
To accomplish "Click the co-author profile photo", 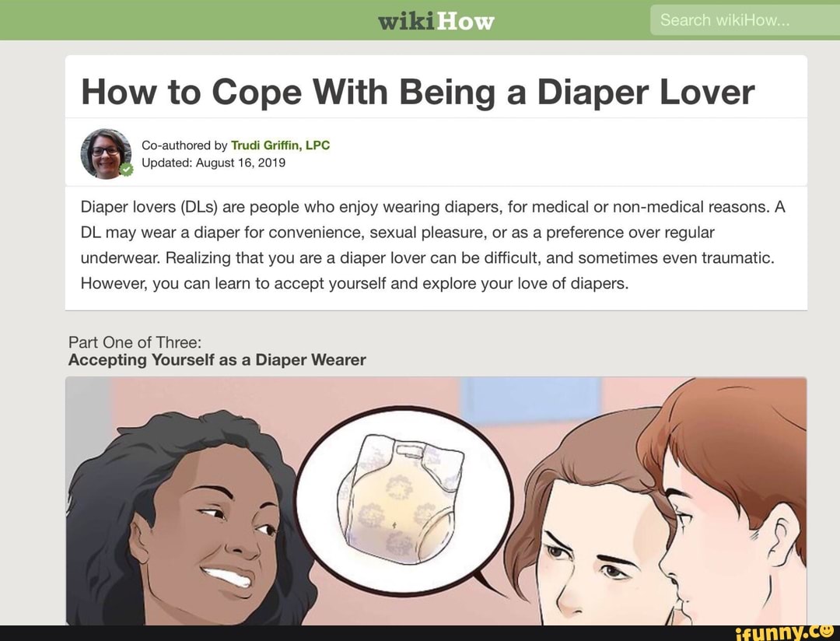I will pos(106,154).
